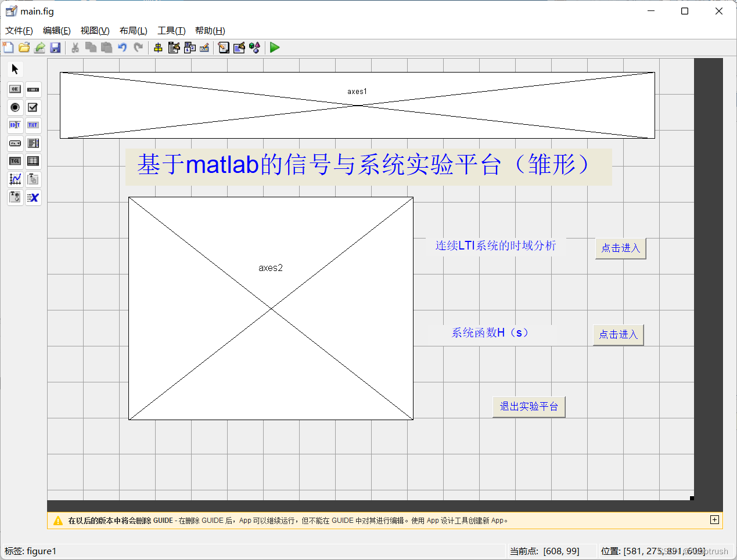
Task: Click the Cut scissors icon
Action: click(x=75, y=48)
